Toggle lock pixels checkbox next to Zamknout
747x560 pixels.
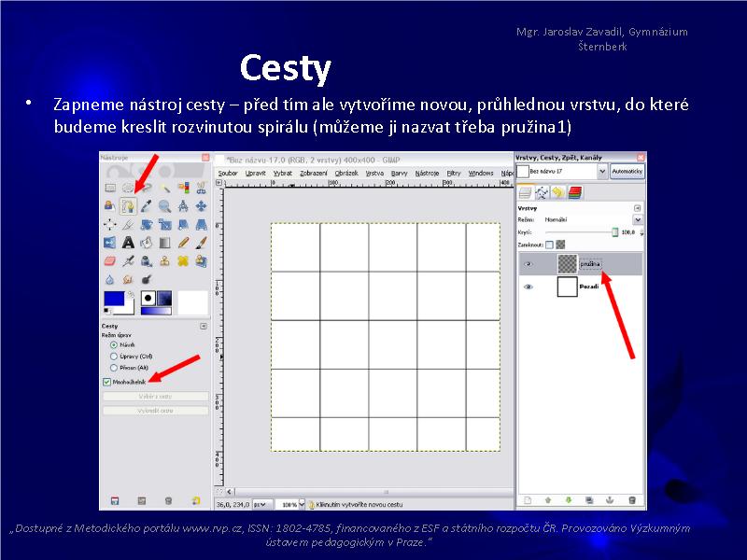click(x=550, y=245)
